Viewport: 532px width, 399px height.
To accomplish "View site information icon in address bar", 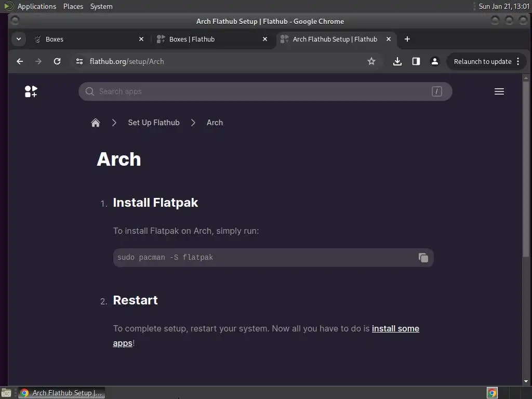I will pyautogui.click(x=79, y=61).
